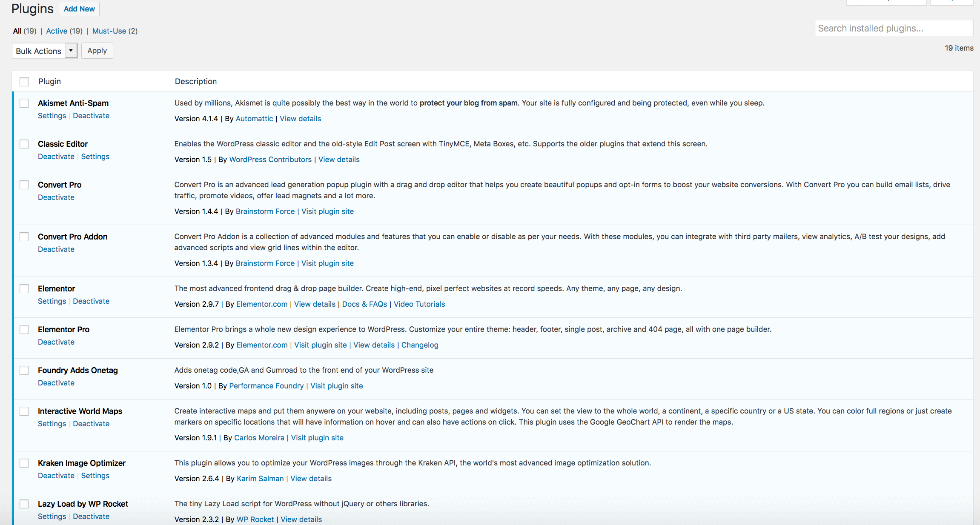
Task: Deactivate Kraken Image Optimizer
Action: 56,476
